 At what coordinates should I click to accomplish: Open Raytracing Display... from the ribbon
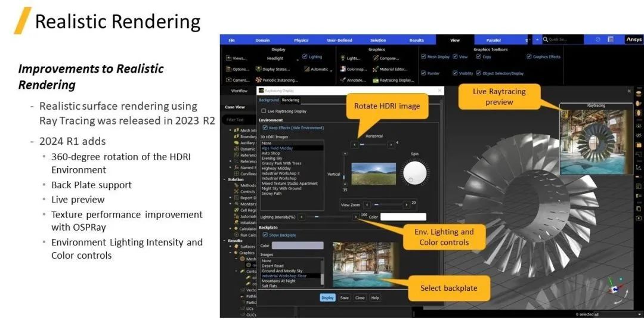point(394,80)
